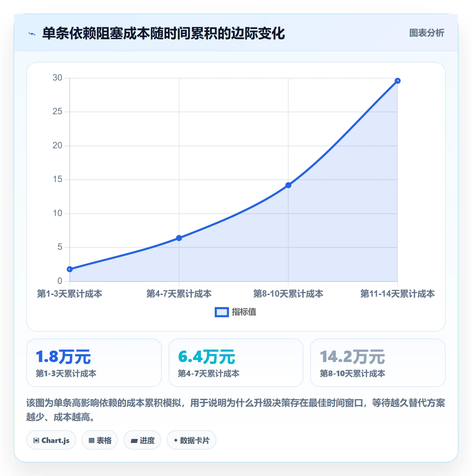This screenshot has width=472, height=476.
Task: Click the chart title 单条依赖阻塞成本随时间累积的边际变化
Action: click(x=164, y=33)
